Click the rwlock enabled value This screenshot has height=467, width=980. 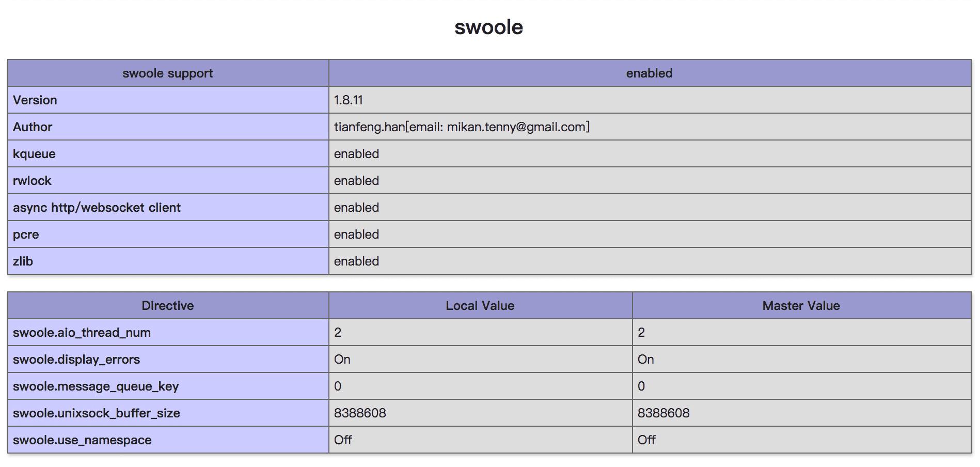[x=356, y=181]
